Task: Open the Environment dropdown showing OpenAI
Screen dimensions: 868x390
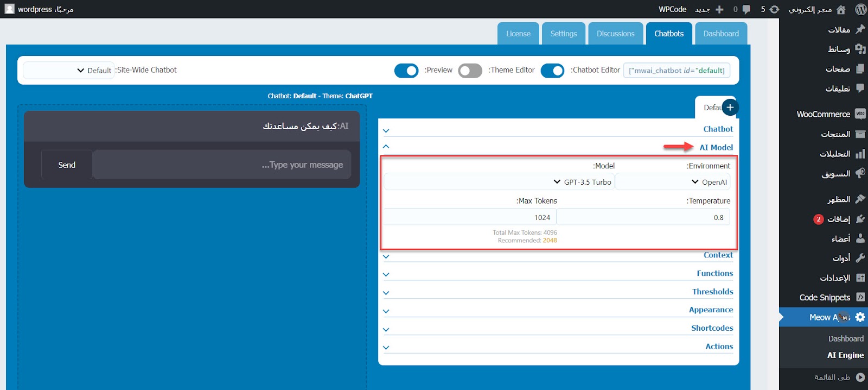Action: click(673, 182)
